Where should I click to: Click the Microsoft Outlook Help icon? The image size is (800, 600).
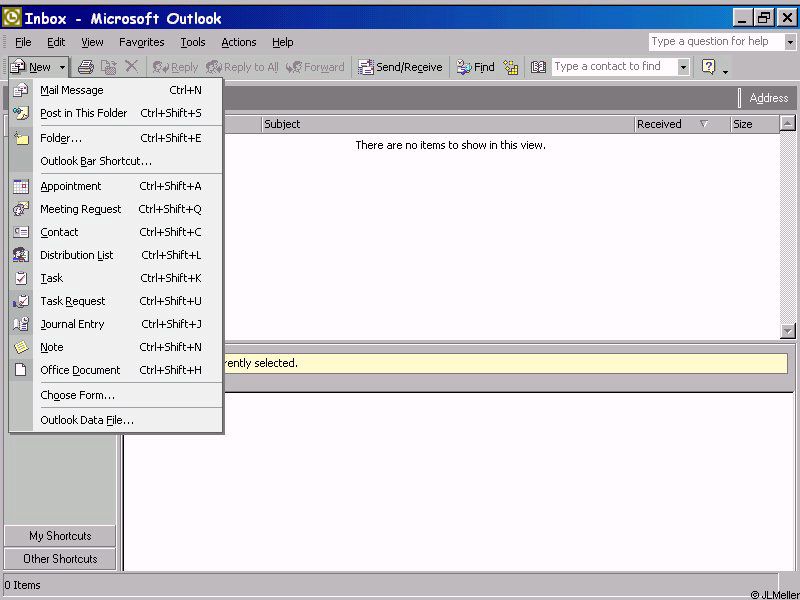[x=709, y=67]
